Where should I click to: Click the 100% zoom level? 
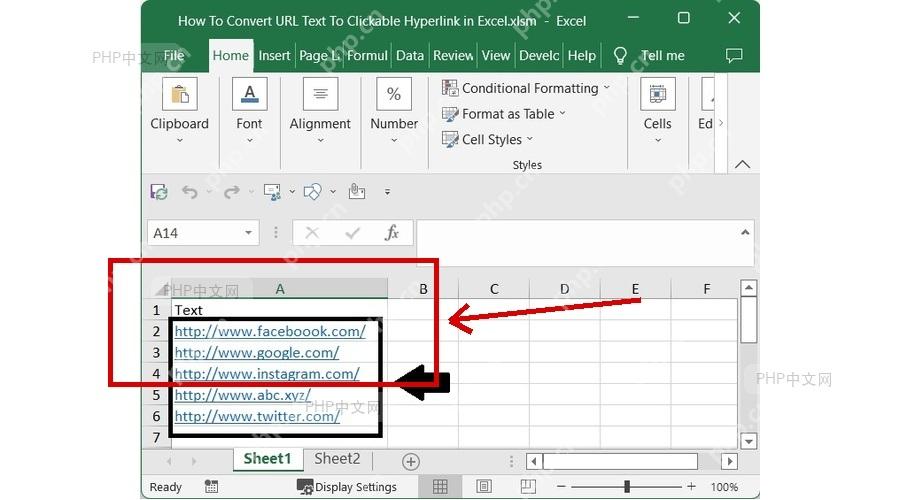[x=724, y=487]
